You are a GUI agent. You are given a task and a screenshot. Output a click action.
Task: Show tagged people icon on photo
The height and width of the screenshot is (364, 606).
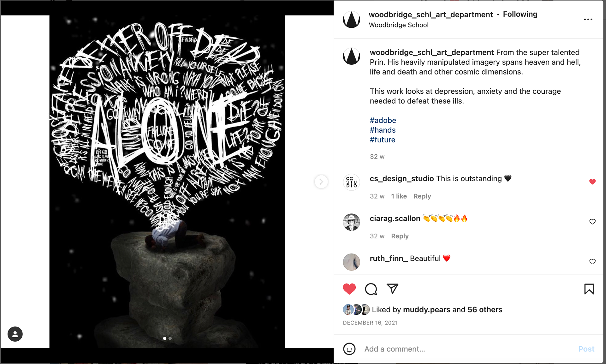15,334
